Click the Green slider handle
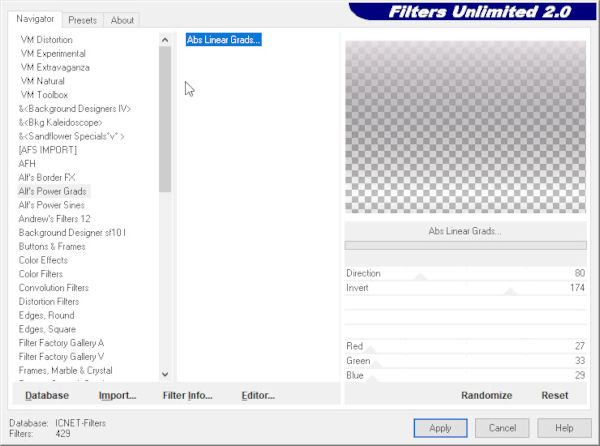This screenshot has height=446, width=600. tap(377, 364)
